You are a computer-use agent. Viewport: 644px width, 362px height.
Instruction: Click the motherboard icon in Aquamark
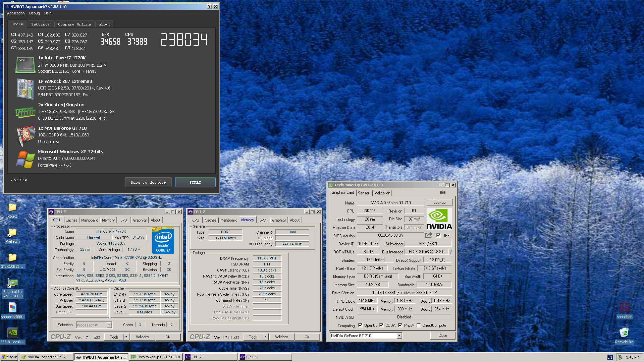coord(25,89)
